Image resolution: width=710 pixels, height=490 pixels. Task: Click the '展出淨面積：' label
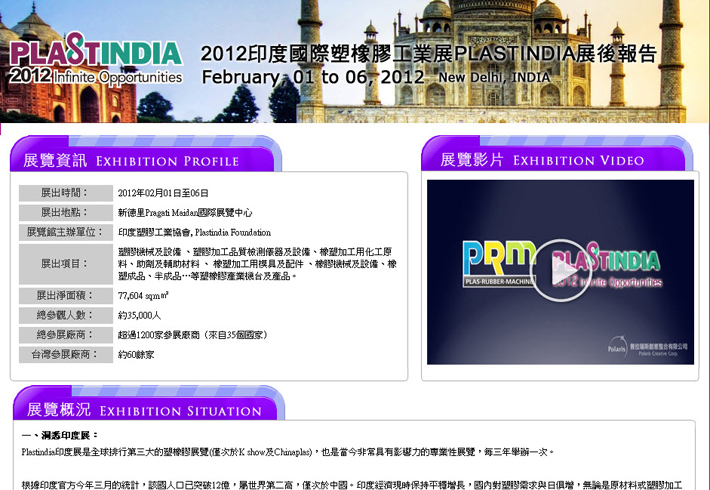pos(66,296)
